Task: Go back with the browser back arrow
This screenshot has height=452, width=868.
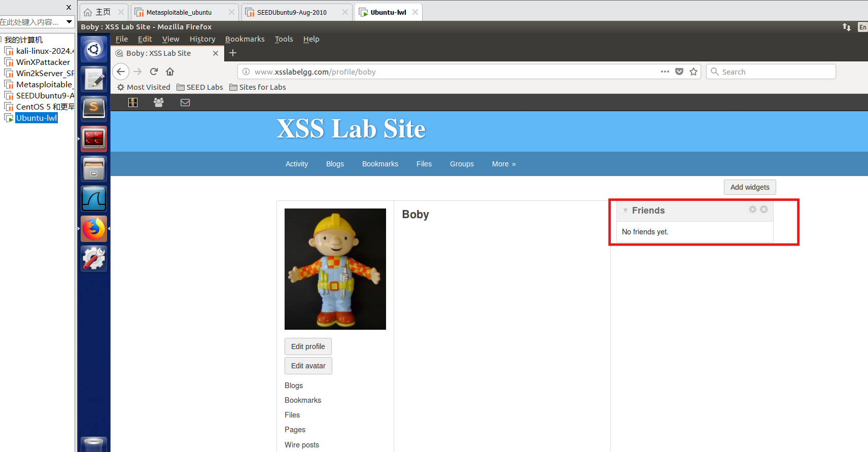Action: (x=121, y=72)
